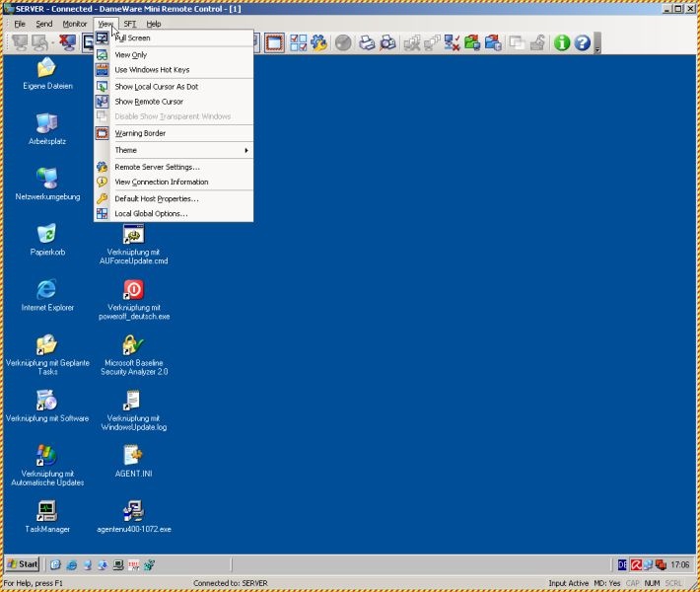Open Internet Explorer desktop shortcut
Image resolution: width=700 pixels, height=592 pixels.
tap(46, 290)
